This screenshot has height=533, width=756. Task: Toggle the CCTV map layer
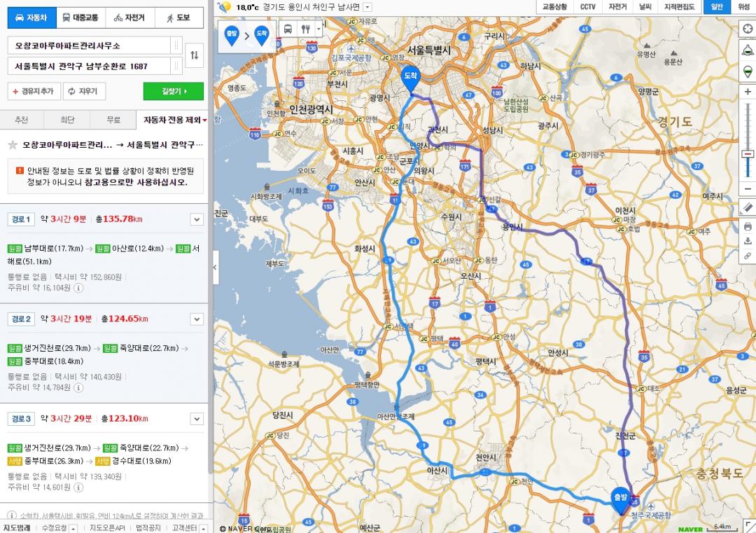pyautogui.click(x=588, y=7)
